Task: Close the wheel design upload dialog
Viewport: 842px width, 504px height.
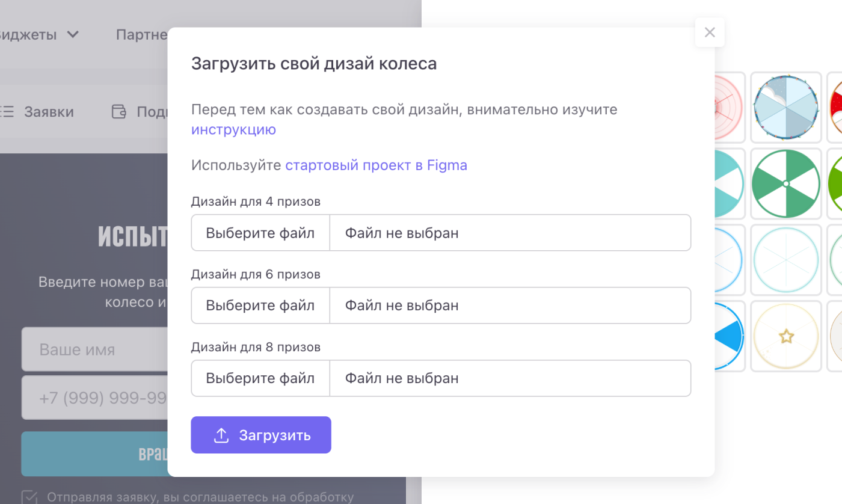Action: [x=710, y=32]
